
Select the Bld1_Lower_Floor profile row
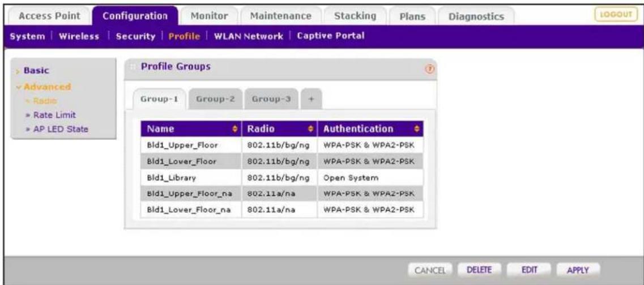[x=282, y=161]
